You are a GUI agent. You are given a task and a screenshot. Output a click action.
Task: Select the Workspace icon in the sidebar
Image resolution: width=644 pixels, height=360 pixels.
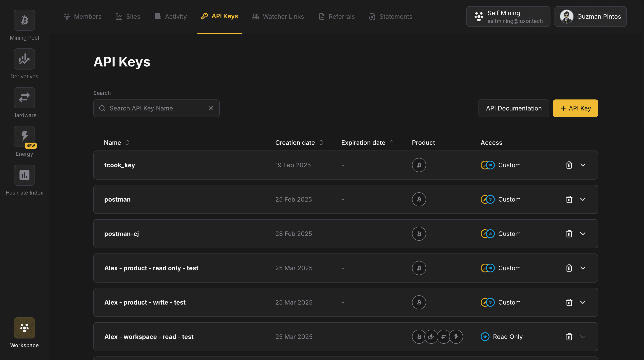click(24, 328)
